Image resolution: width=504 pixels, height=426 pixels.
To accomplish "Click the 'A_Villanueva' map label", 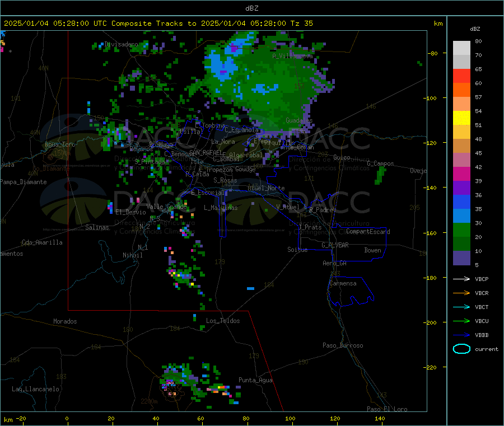I will [x=292, y=56].
